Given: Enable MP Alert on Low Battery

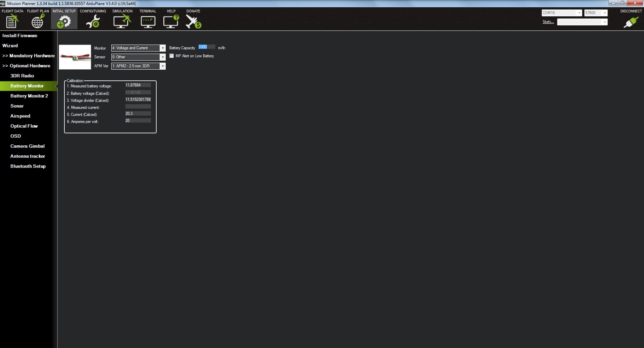Looking at the screenshot, I should pyautogui.click(x=172, y=56).
